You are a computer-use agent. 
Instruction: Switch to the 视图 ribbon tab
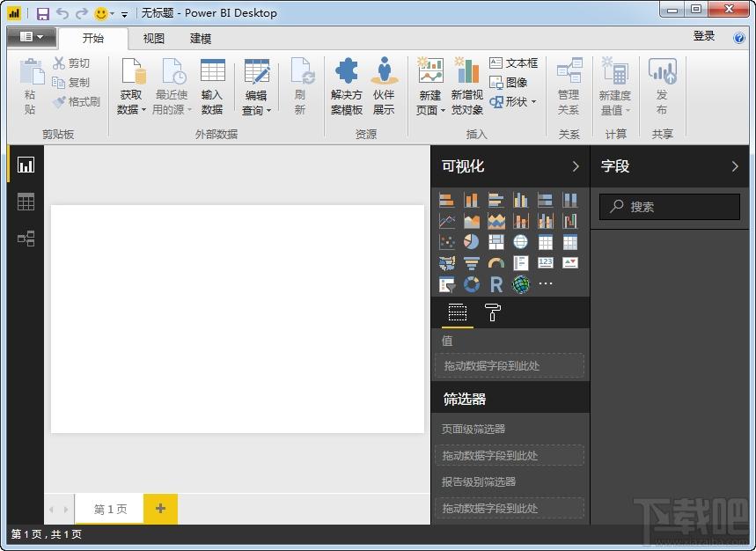coord(154,38)
